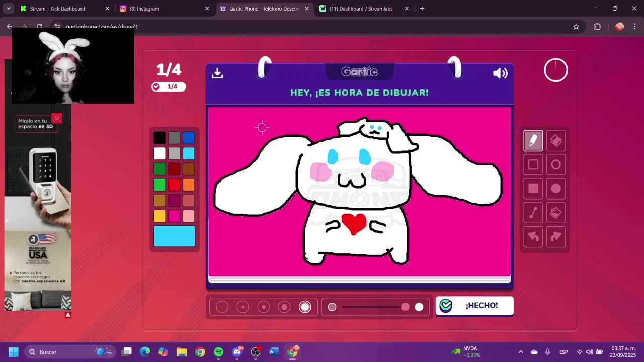
Task: Select the straight Line tool
Action: tap(533, 213)
